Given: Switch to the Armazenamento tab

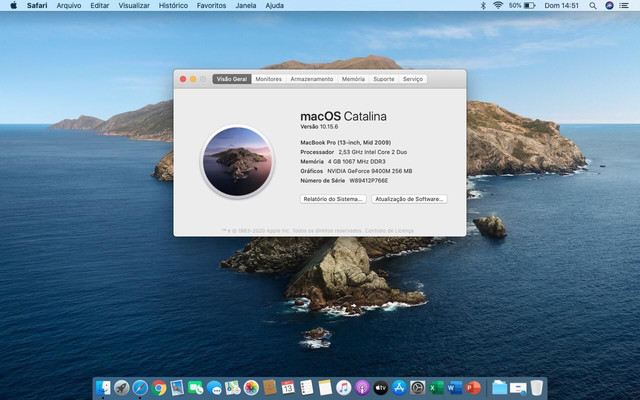Looking at the screenshot, I should 312,79.
